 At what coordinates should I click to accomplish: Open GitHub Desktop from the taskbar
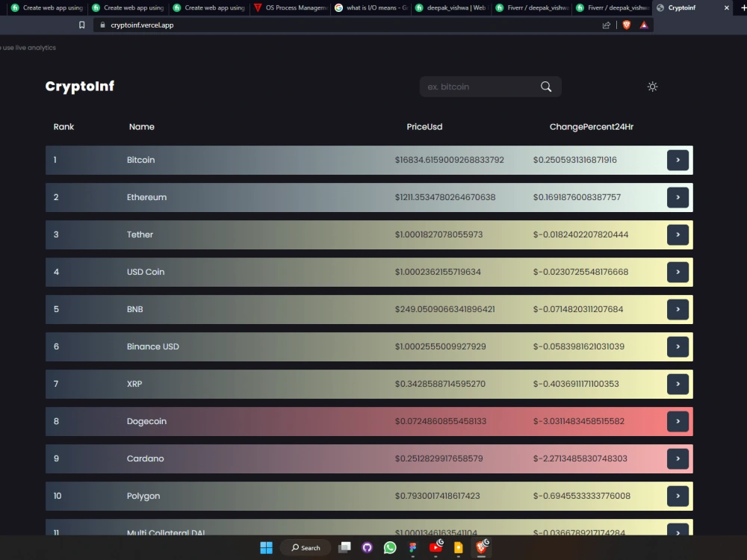point(367,547)
